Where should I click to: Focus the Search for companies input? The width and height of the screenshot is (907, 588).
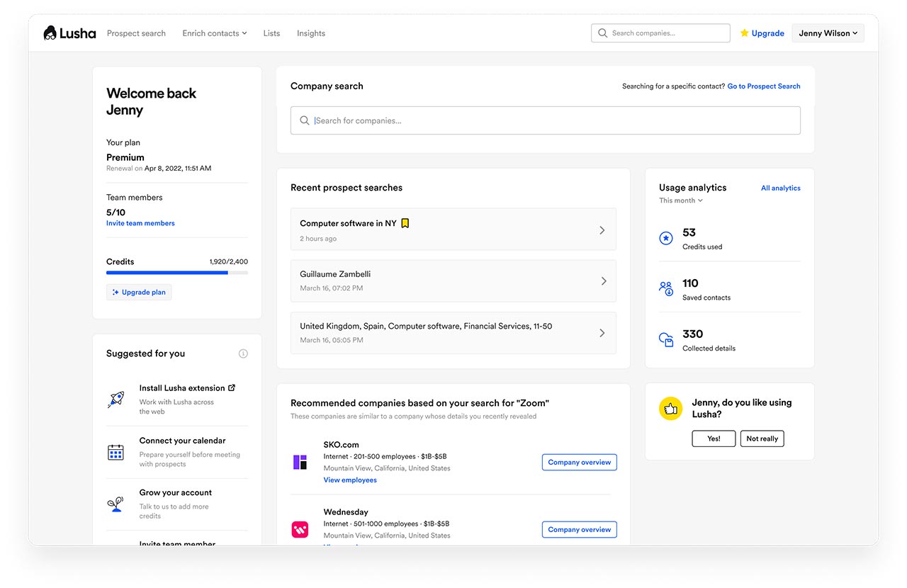click(546, 120)
